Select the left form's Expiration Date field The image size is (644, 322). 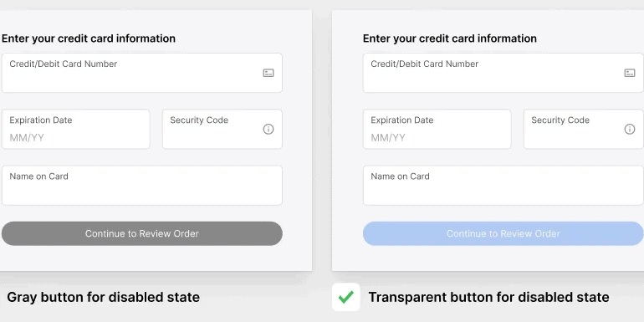76,129
